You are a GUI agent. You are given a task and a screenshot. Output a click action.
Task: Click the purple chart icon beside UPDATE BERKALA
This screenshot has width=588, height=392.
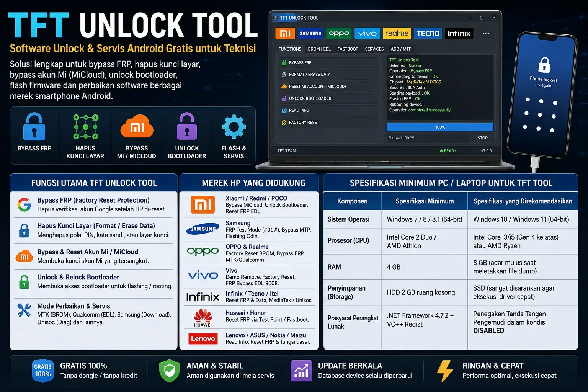coord(301,371)
